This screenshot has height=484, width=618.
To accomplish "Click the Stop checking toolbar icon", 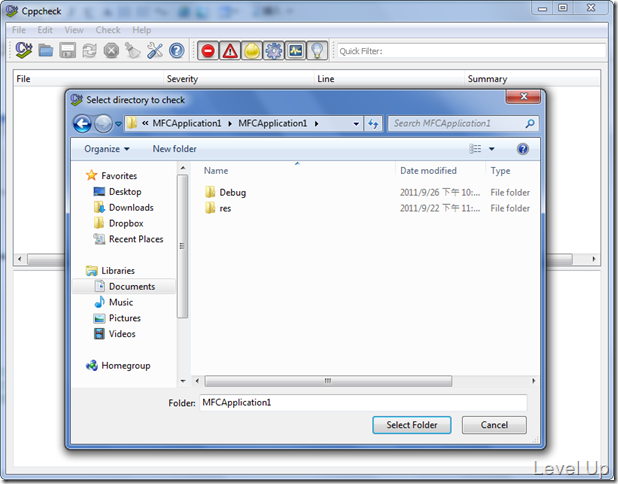I will coord(112,51).
